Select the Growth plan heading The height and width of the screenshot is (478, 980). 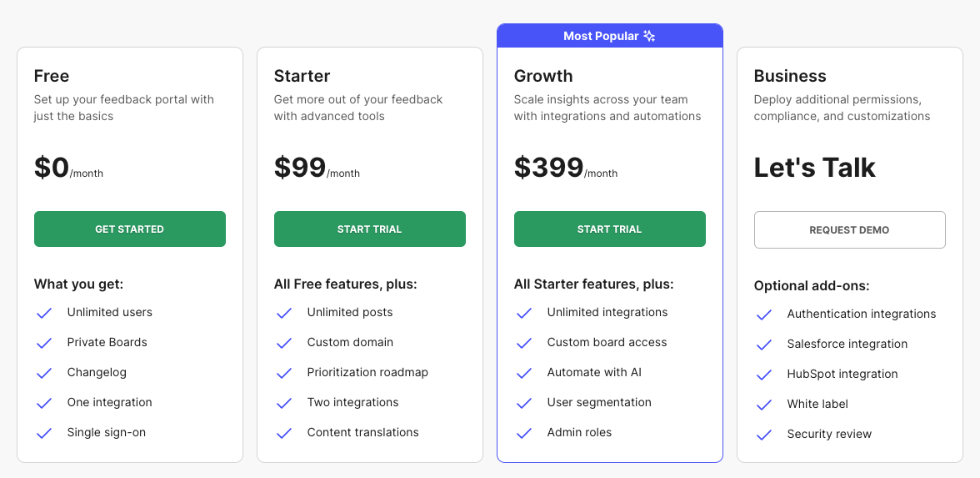point(542,76)
